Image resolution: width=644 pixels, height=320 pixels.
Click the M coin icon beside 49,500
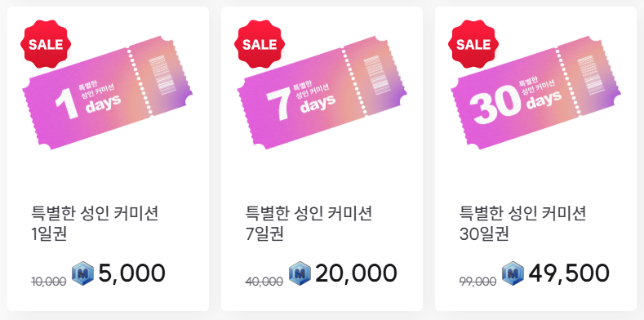pyautogui.click(x=513, y=273)
